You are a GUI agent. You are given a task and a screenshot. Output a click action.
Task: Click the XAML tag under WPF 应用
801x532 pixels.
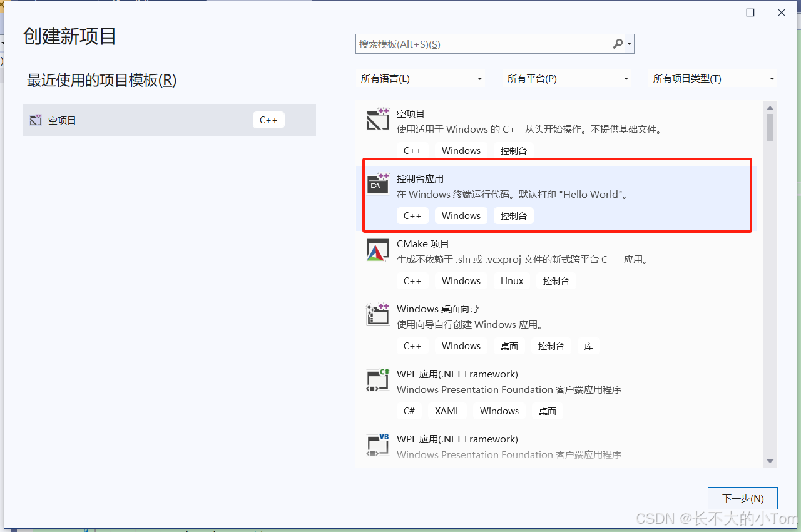click(x=447, y=411)
